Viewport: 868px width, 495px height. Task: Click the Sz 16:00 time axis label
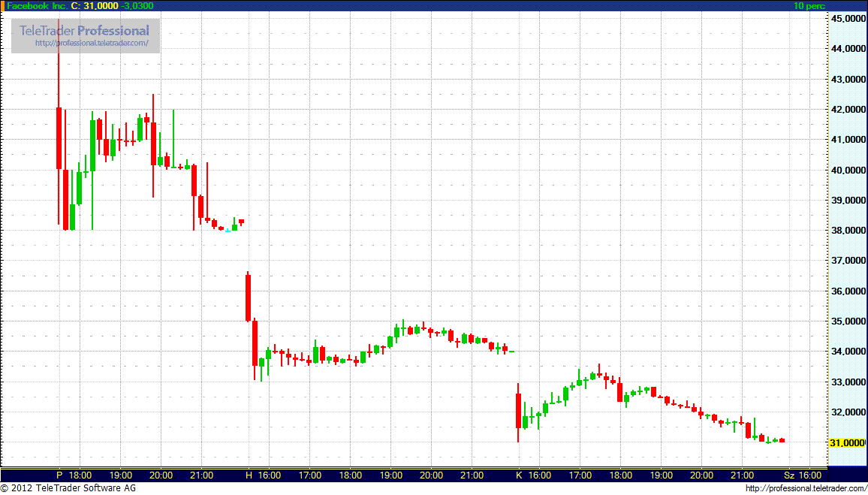(x=803, y=475)
